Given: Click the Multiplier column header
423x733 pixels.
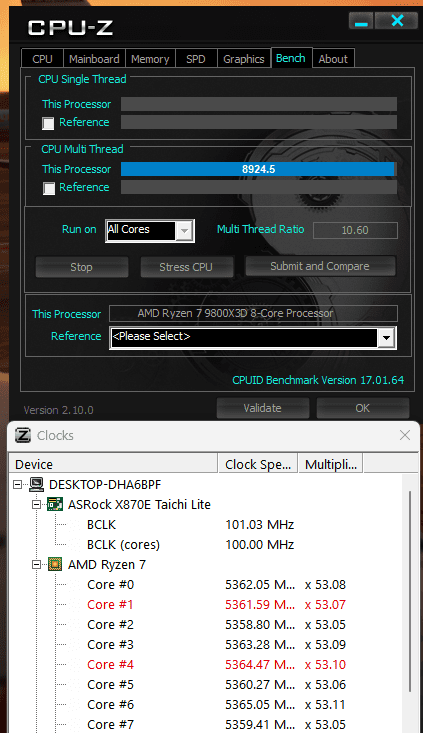Looking at the screenshot, I should click(x=331, y=464).
